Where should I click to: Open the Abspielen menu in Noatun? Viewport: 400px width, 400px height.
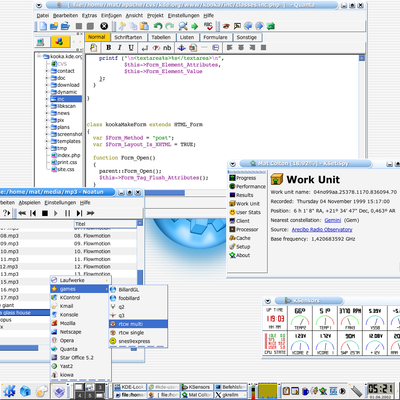coord(29,203)
